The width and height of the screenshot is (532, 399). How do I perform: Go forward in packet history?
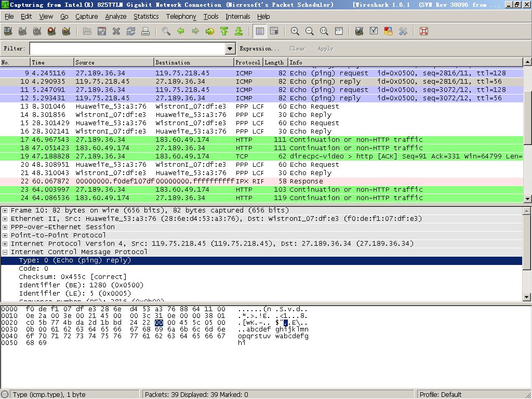coord(195,32)
